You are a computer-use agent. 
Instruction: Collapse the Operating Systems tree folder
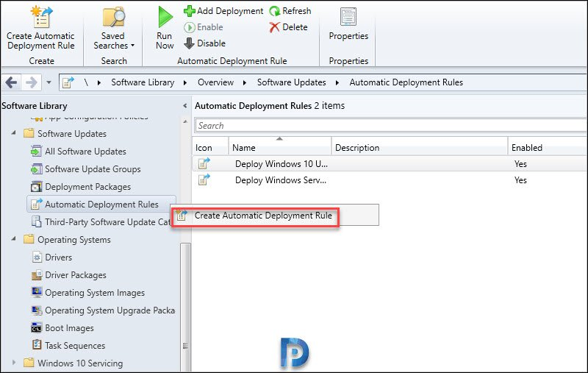[x=13, y=238]
